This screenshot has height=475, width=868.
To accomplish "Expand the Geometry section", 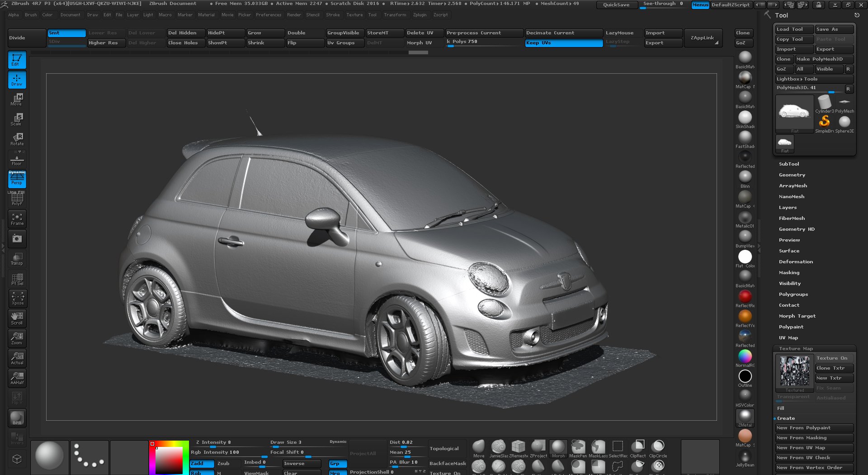I will [792, 175].
